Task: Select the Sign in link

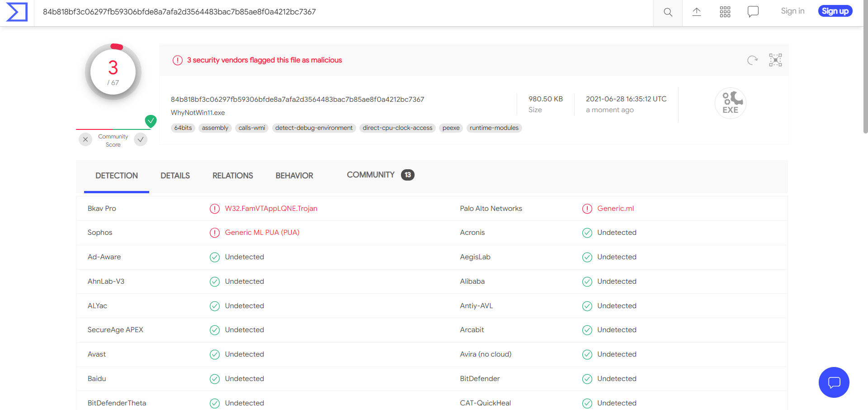Action: click(793, 10)
